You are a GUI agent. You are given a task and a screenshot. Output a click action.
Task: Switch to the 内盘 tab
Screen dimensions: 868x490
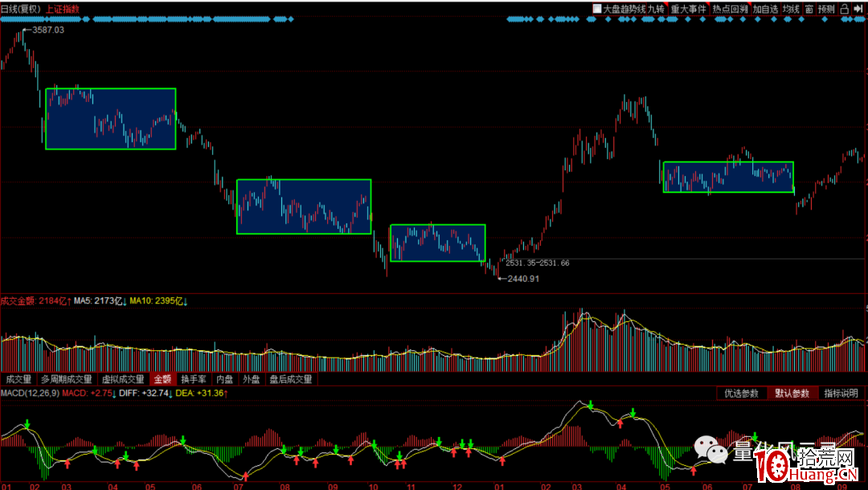[225, 379]
